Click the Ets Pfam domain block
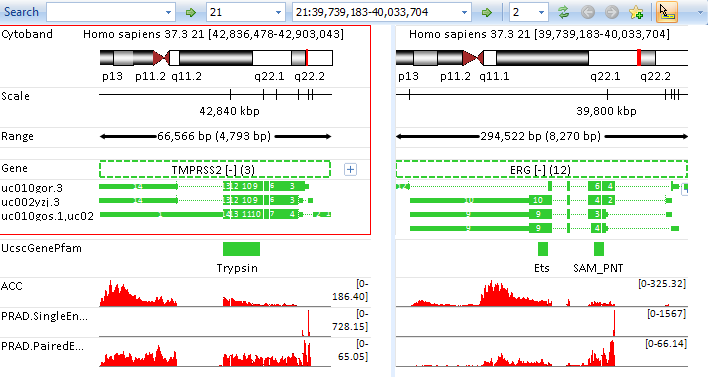The width and height of the screenshot is (708, 377). coord(543,249)
